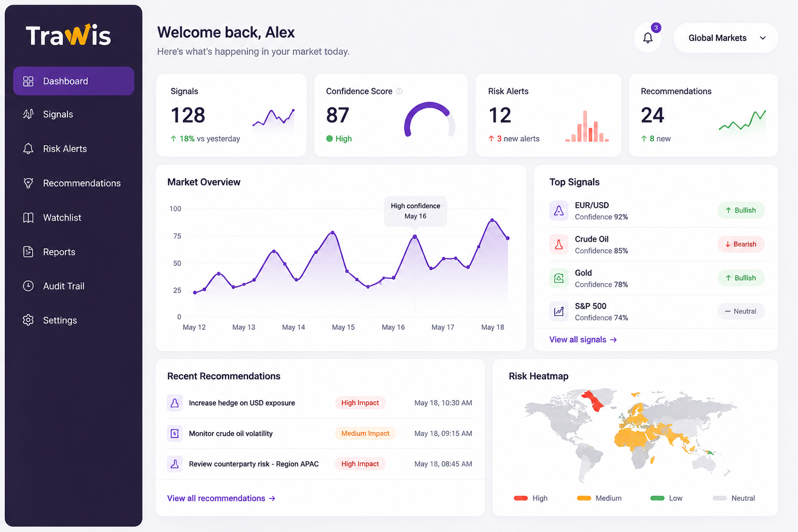798x532 pixels.
Task: Select the May 16 high confidence point
Action: 415,236
